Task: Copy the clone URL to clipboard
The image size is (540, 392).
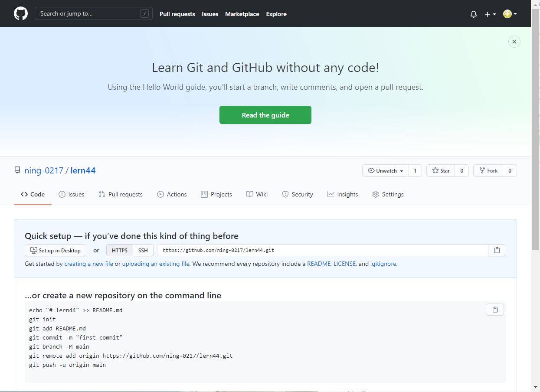Action: pos(497,250)
